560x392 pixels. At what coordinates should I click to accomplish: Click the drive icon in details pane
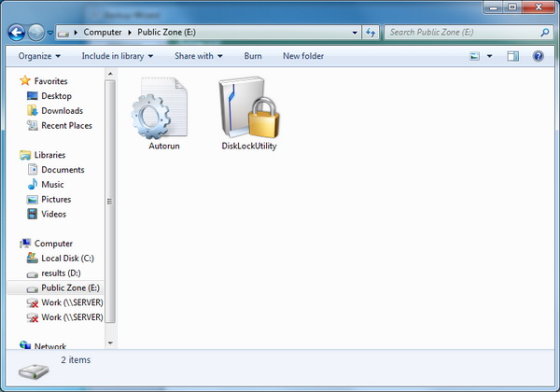(34, 371)
